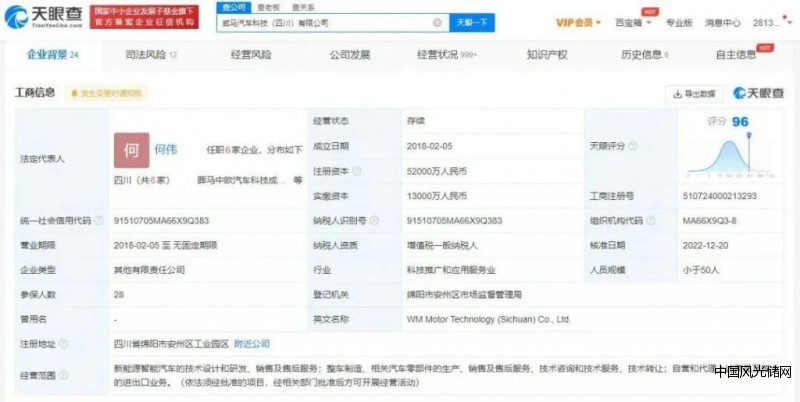Click the 登记机关 value 绵阳市安州区市场监督管理局
The image size is (800, 402).
coord(464,294)
